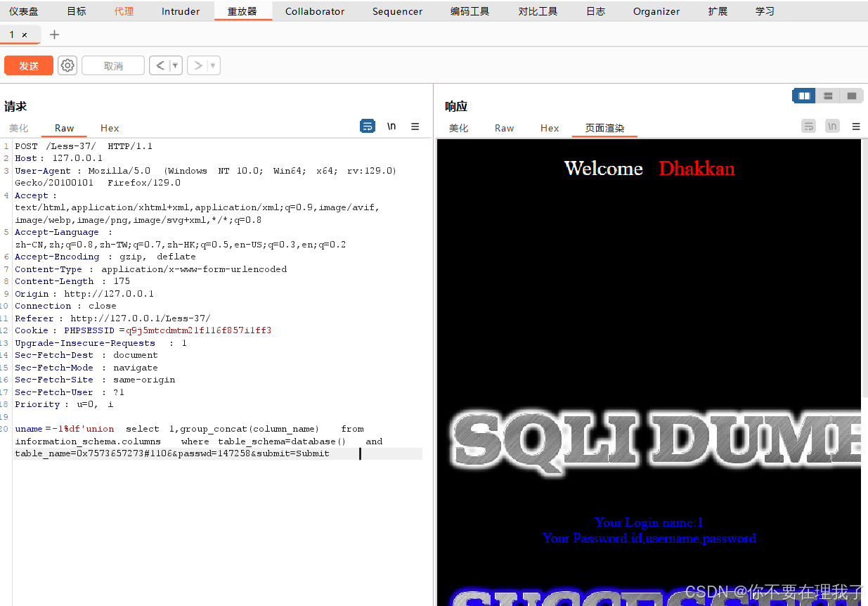The width and height of the screenshot is (868, 606).
Task: Click the User-Agent header line
Action: pyautogui.click(x=206, y=176)
